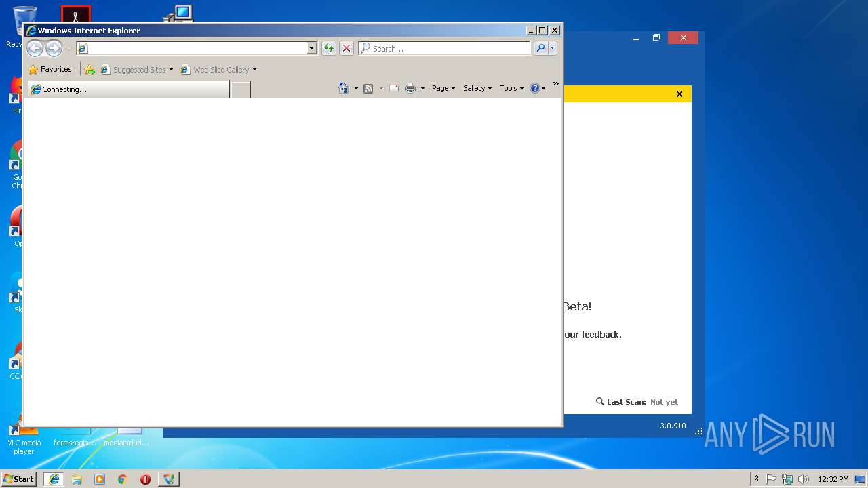This screenshot has height=488, width=868.
Task: Switch to Internet Explorer taskbar icon
Action: click(54, 479)
